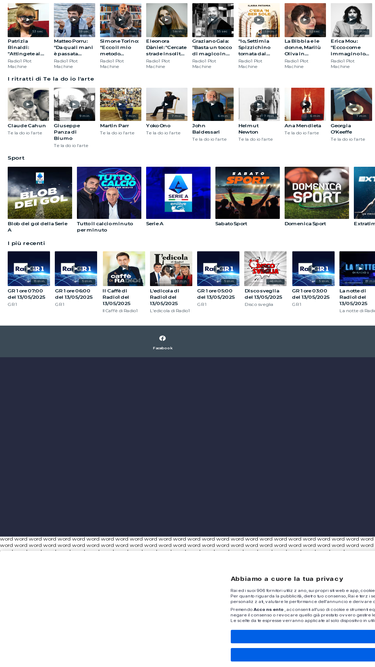This screenshot has width=375, height=667.
Task: Play Il Caffè di Radio1 episode
Action: click(124, 268)
